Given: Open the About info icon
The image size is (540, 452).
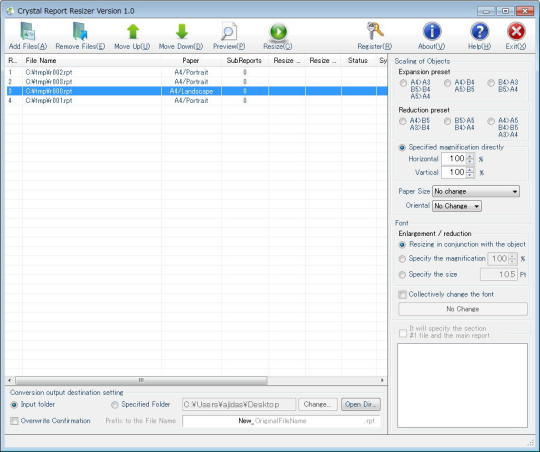Looking at the screenshot, I should pos(432,32).
